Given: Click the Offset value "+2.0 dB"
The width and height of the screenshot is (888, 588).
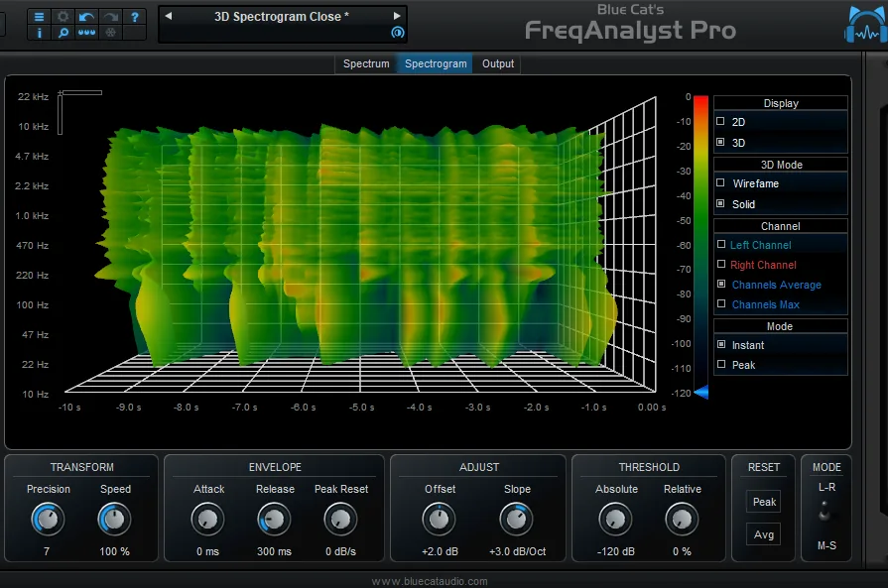Looking at the screenshot, I should [x=440, y=551].
